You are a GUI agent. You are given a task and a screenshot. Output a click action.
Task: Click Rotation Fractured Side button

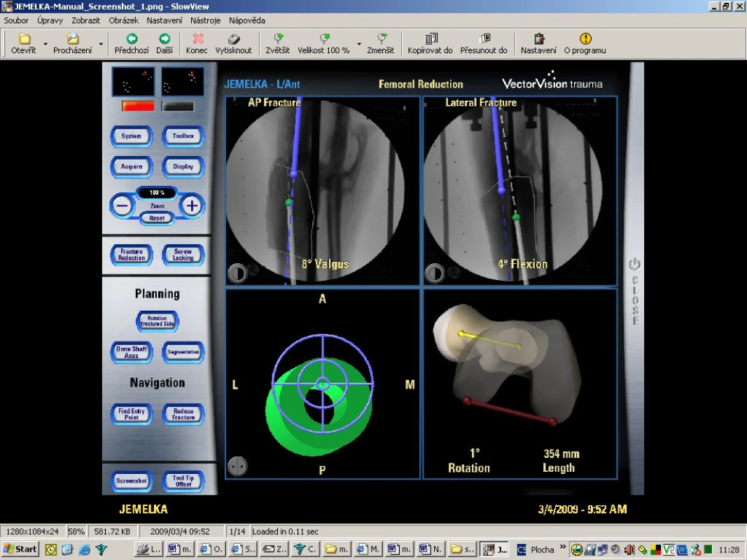point(158,321)
